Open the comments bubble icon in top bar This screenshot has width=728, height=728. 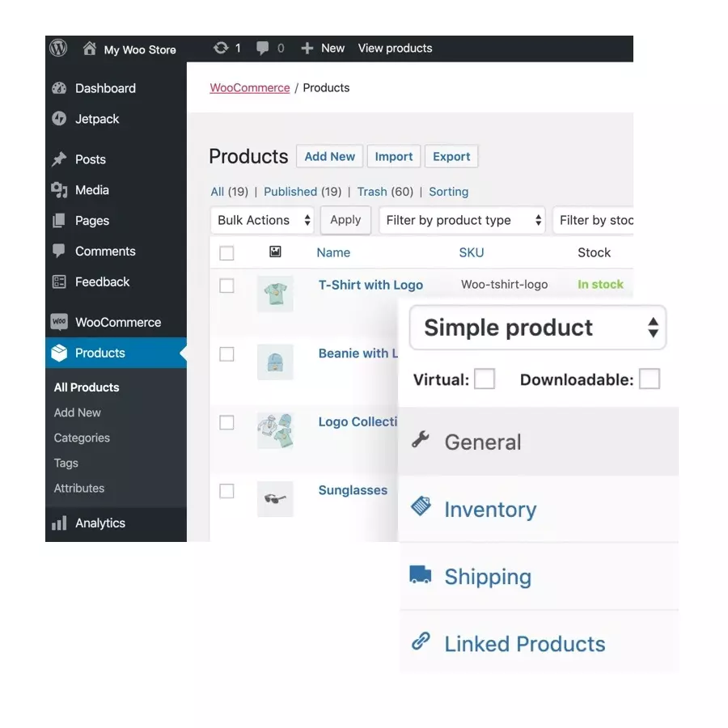click(263, 49)
